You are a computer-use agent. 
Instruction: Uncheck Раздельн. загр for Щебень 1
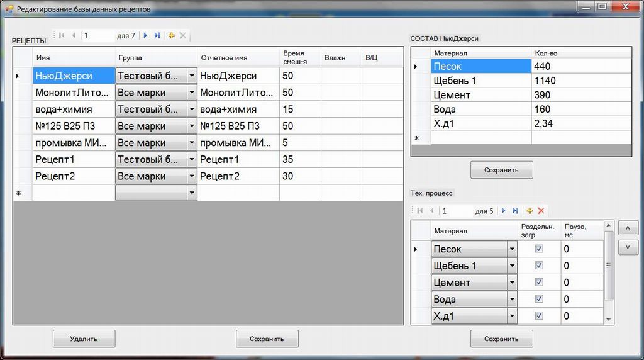[539, 266]
